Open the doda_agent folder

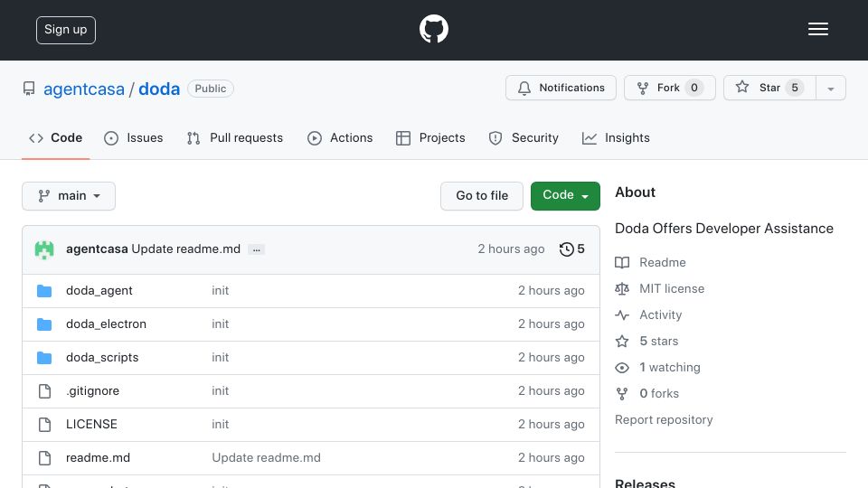click(x=99, y=290)
